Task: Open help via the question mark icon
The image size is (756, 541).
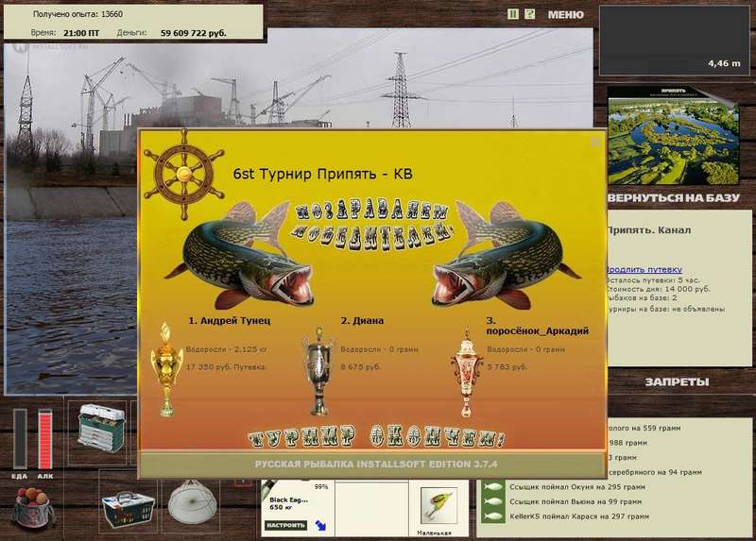Action: pyautogui.click(x=529, y=14)
